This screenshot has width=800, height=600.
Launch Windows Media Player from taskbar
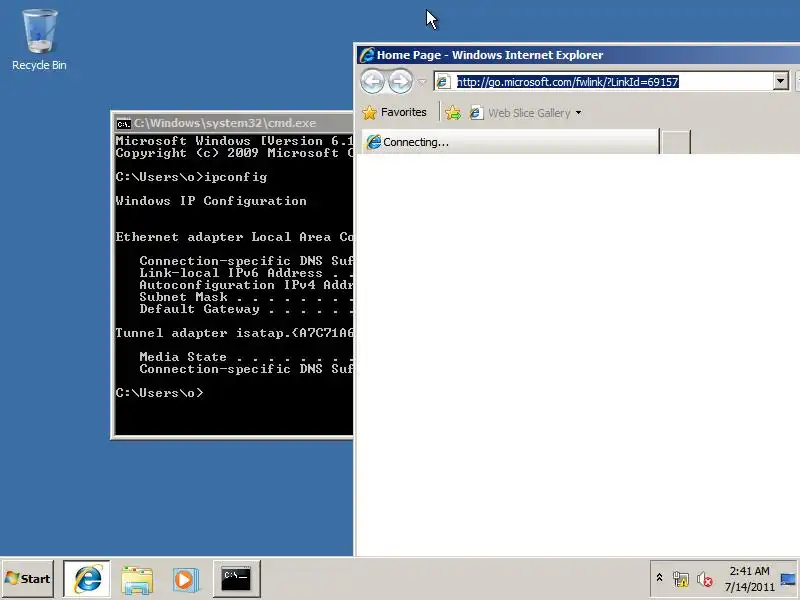(x=185, y=580)
